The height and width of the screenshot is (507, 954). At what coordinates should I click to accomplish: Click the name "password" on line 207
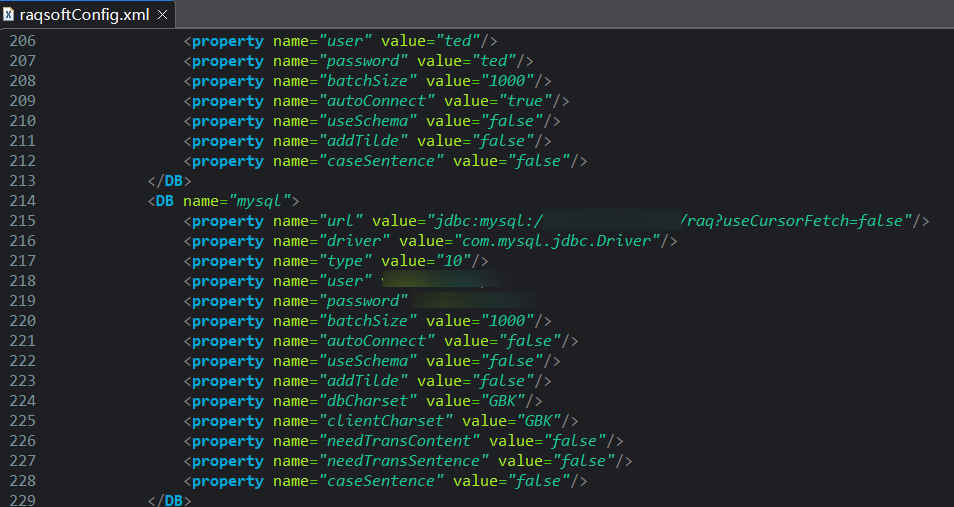pos(363,61)
